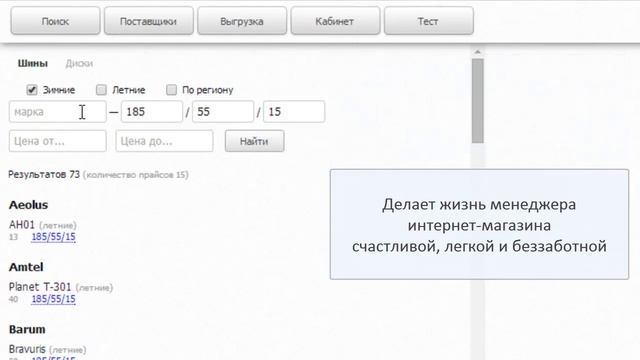Click the profile field containing 55
Screen dimensions: 640x360
[223, 111]
